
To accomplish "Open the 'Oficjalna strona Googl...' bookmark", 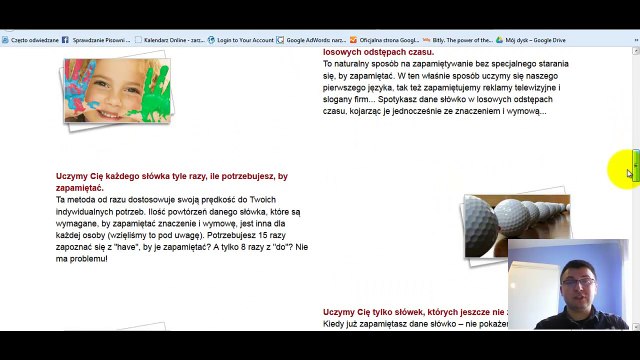I will (x=384, y=40).
